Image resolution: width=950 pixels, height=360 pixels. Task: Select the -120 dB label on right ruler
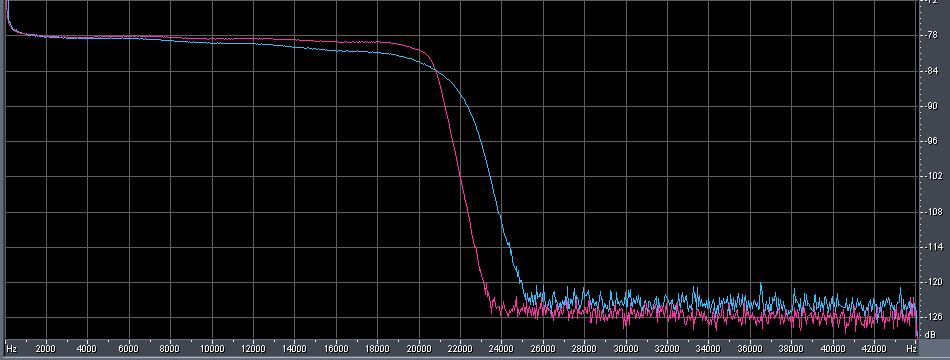click(x=932, y=282)
